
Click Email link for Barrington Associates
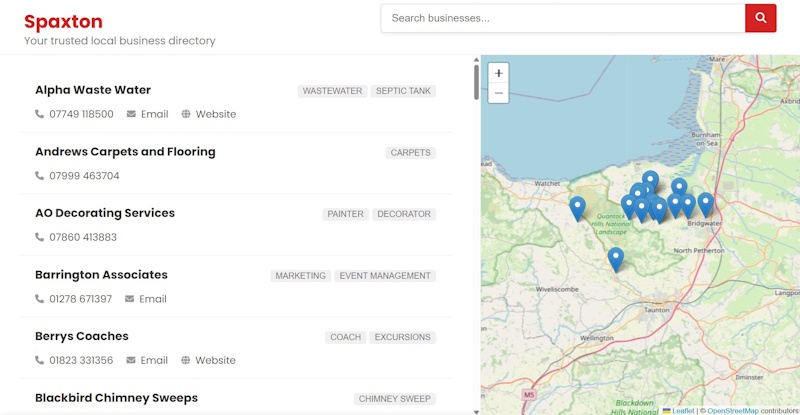(153, 299)
